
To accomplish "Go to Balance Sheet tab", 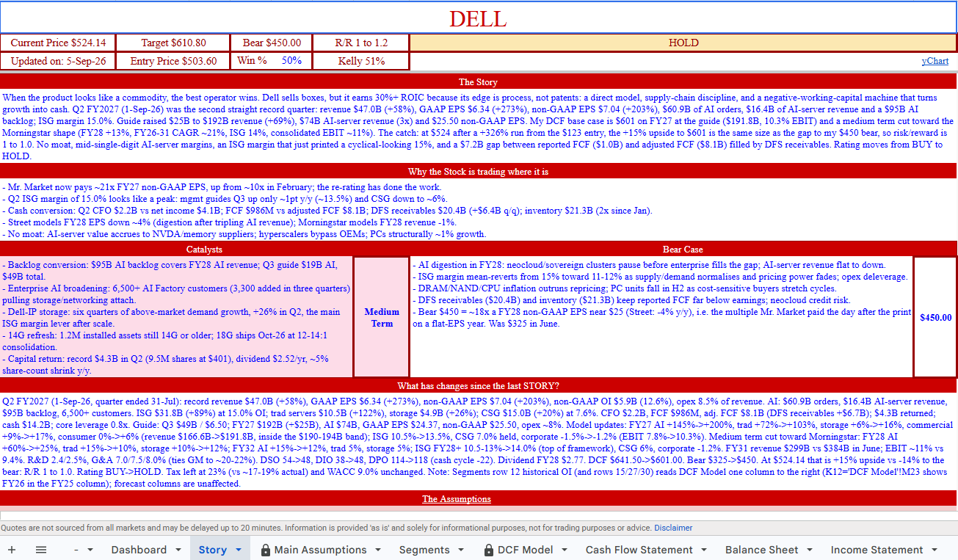I will click(x=762, y=549).
